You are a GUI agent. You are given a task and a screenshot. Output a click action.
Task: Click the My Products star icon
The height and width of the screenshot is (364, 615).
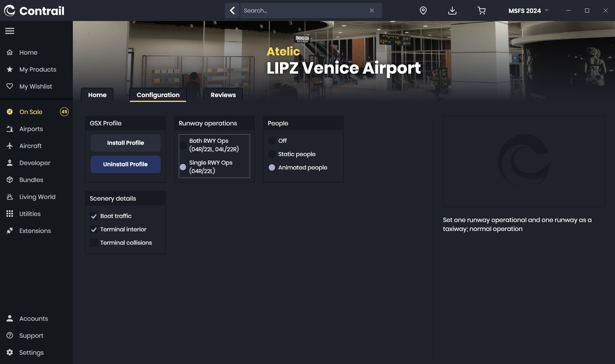[10, 70]
